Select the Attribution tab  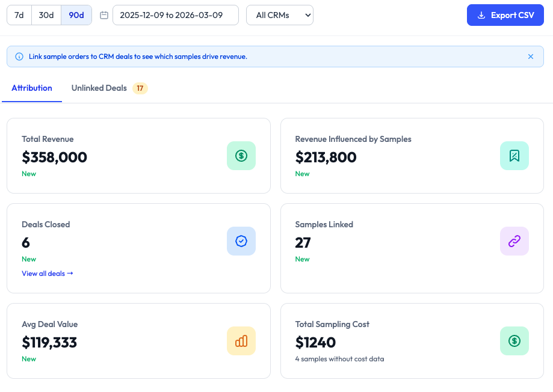click(31, 88)
